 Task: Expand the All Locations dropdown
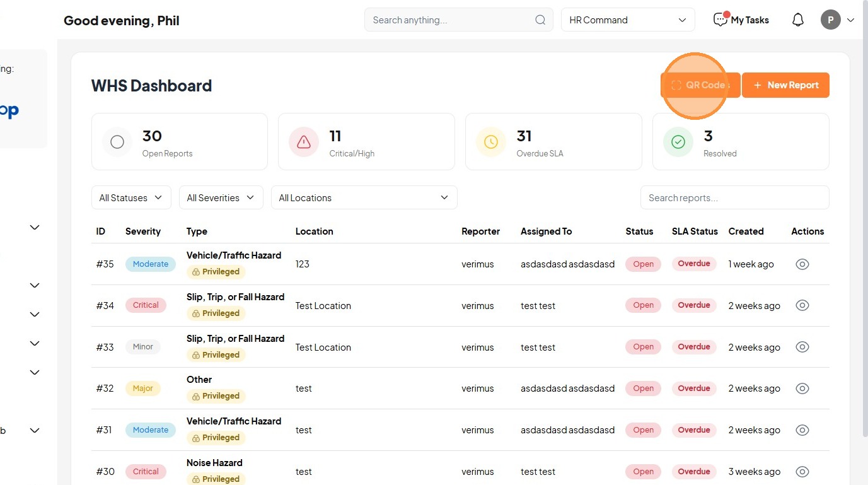[364, 197]
